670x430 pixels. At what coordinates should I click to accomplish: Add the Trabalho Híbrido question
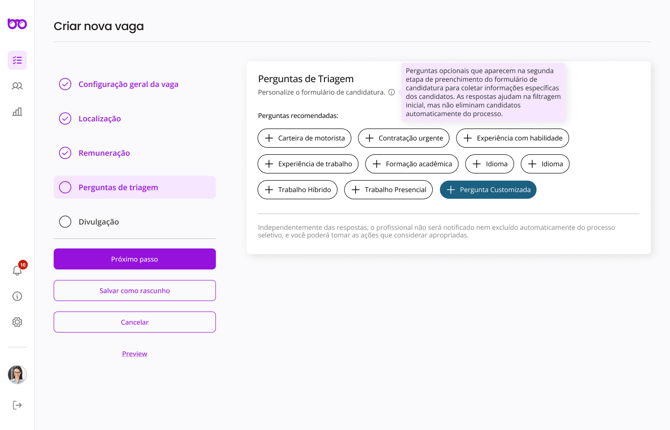pos(297,189)
